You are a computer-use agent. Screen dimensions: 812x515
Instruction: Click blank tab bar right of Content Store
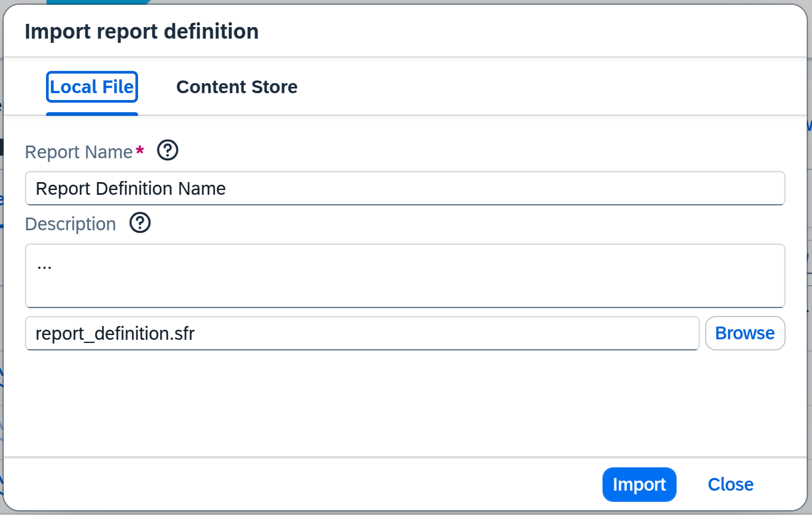pos(529,87)
